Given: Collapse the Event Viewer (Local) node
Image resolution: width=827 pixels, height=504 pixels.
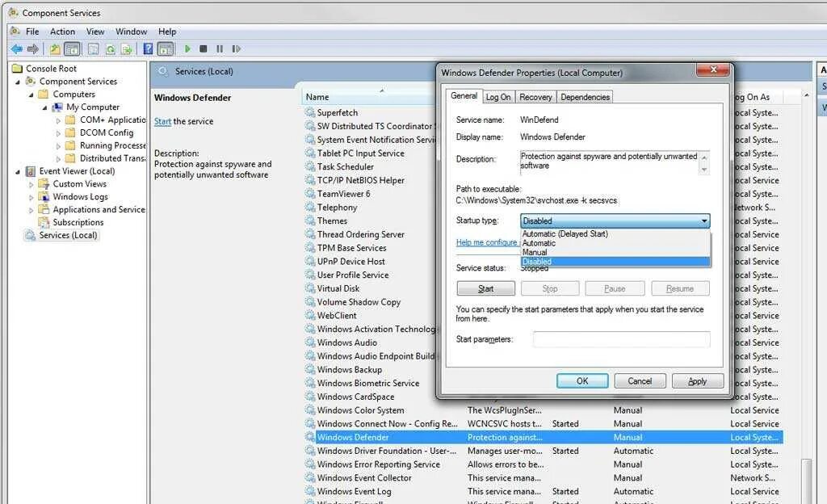Looking at the screenshot, I should (18, 172).
